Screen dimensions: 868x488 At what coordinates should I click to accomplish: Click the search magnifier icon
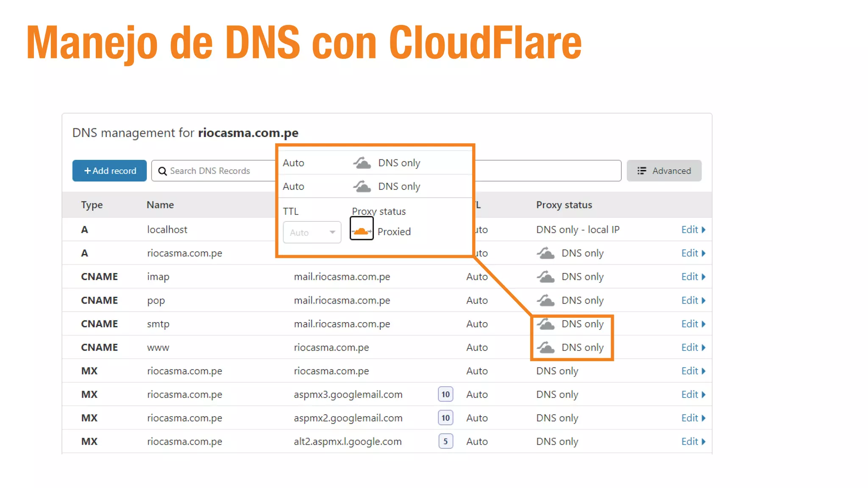[x=162, y=171]
